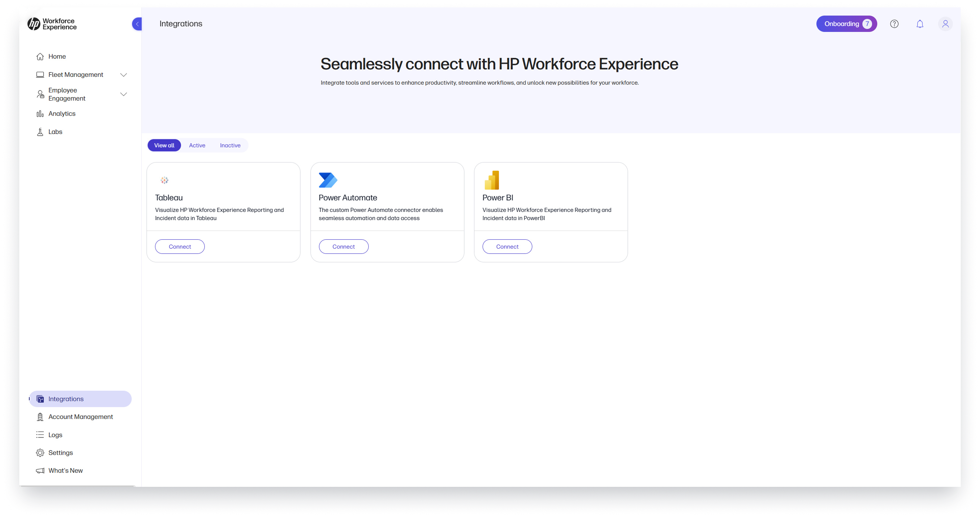The width and height of the screenshot is (980, 518).
Task: Select the Labs icon in sidebar
Action: [x=40, y=132]
